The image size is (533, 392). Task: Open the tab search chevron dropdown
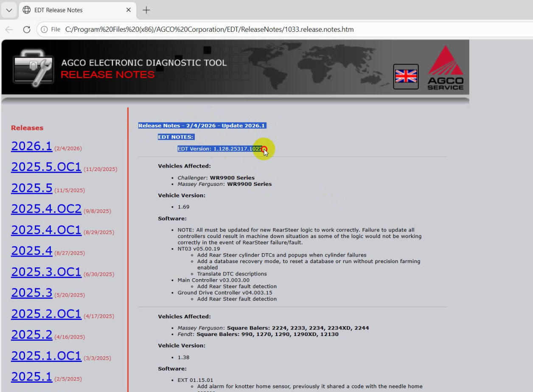[x=9, y=10]
